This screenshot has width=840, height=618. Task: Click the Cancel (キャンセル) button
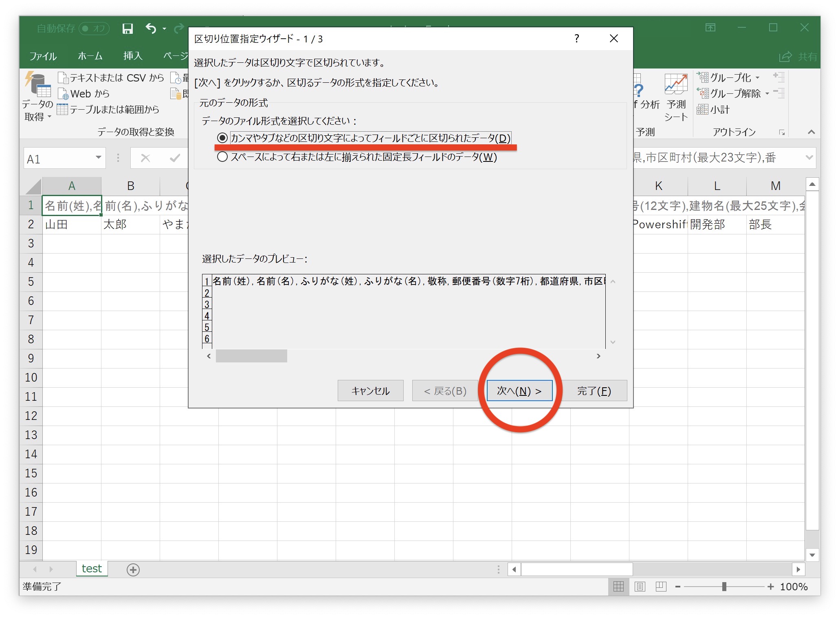(x=370, y=391)
